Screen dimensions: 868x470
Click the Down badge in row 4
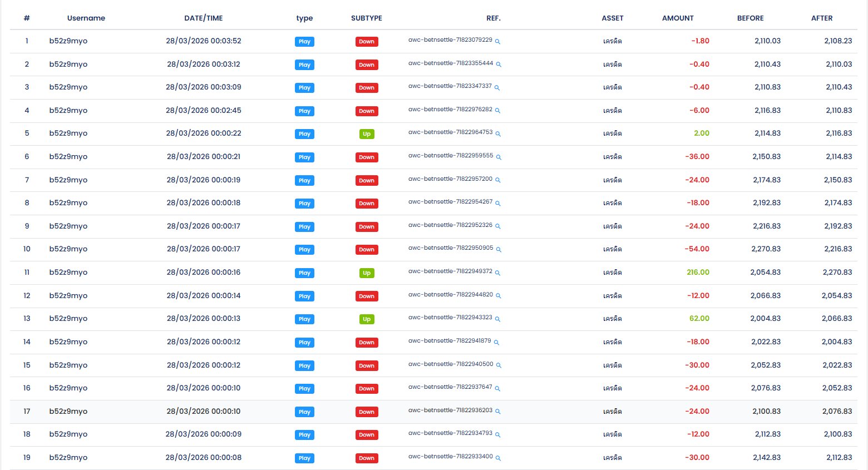point(366,111)
